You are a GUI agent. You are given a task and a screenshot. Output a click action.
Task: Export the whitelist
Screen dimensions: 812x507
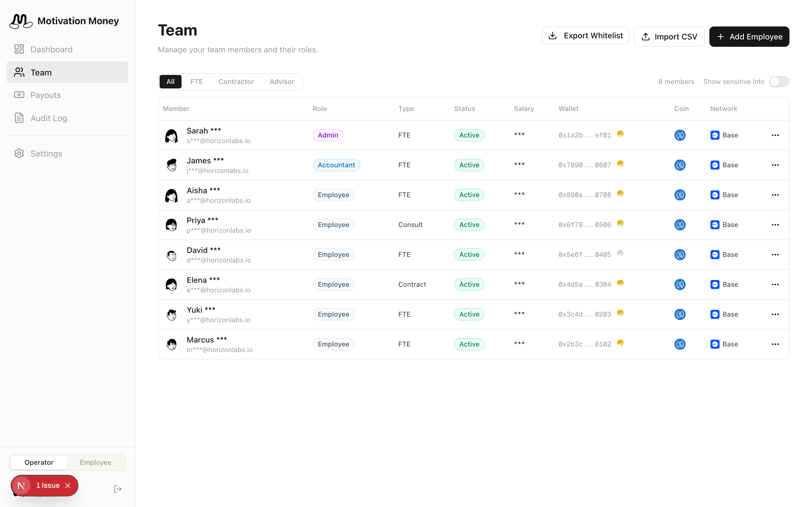pyautogui.click(x=585, y=35)
